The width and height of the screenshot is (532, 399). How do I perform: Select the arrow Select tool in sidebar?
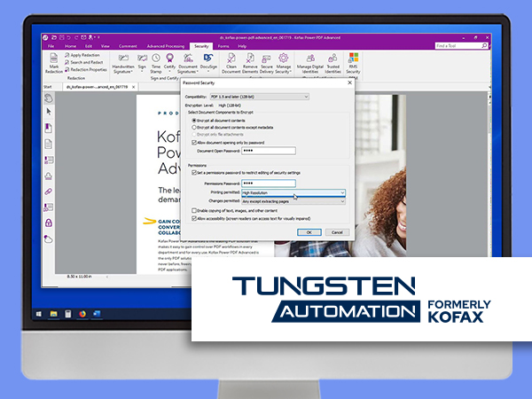click(49, 112)
